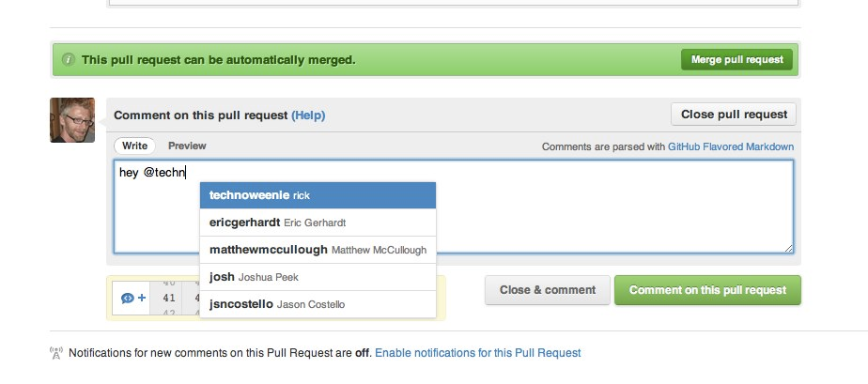This screenshot has height=384, width=868.
Task: Switch to the Write tab
Action: (134, 146)
